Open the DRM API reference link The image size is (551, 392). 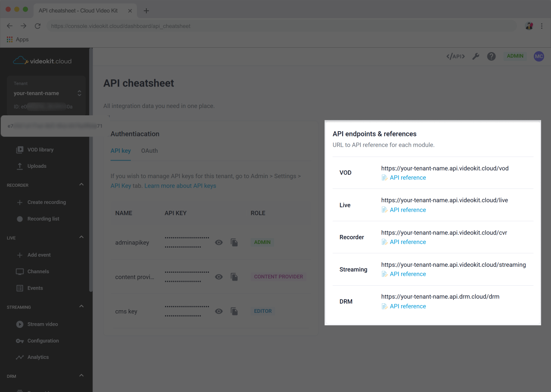(x=408, y=306)
